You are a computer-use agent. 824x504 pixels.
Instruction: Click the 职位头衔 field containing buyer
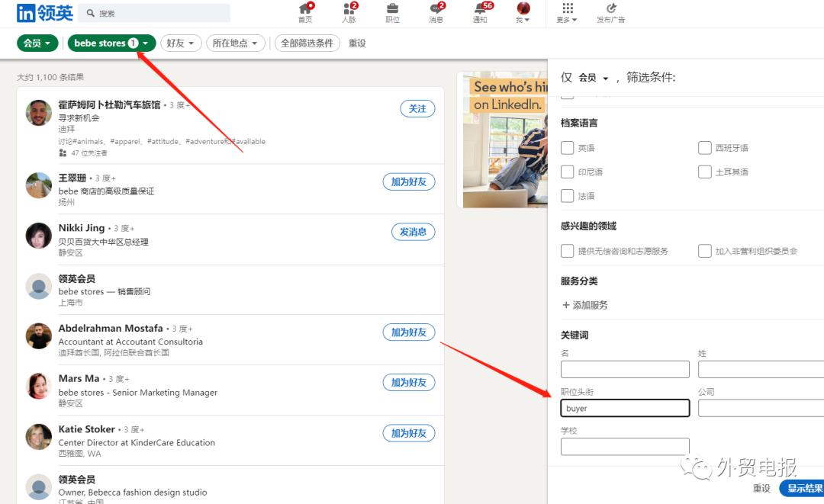624,408
